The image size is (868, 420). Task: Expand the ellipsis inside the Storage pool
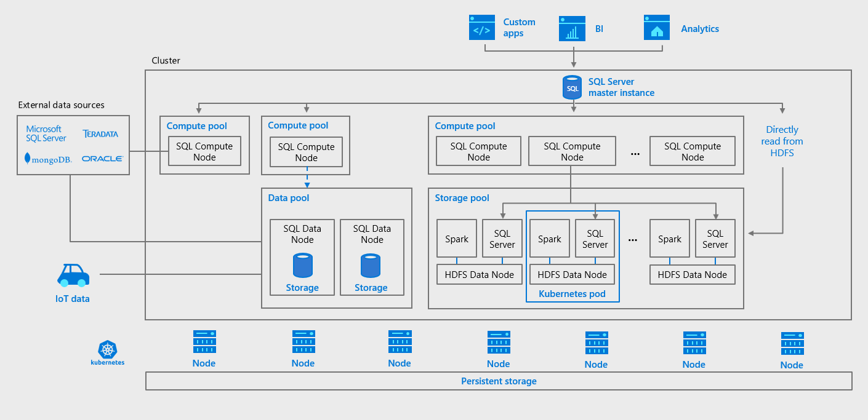pyautogui.click(x=632, y=239)
